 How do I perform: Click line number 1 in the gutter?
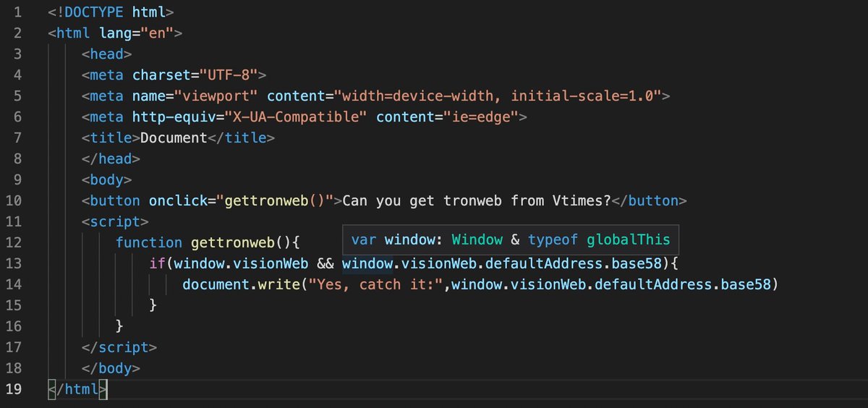[17, 12]
